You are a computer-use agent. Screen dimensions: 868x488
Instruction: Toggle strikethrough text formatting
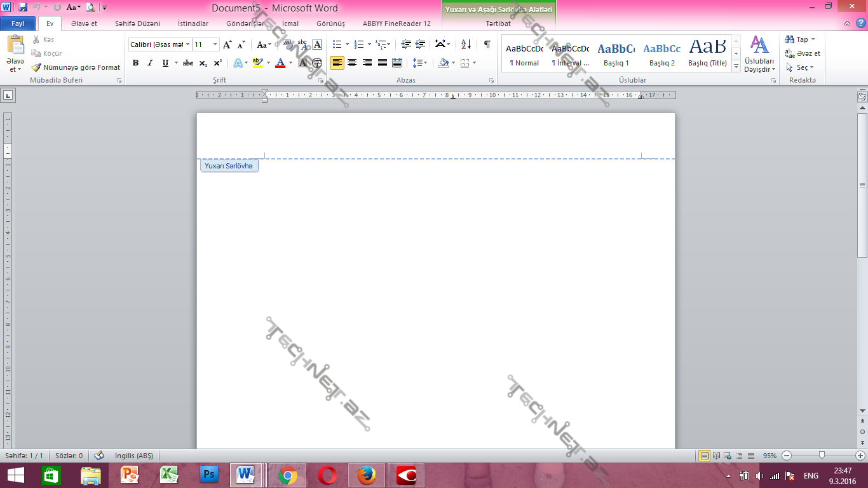click(x=188, y=63)
